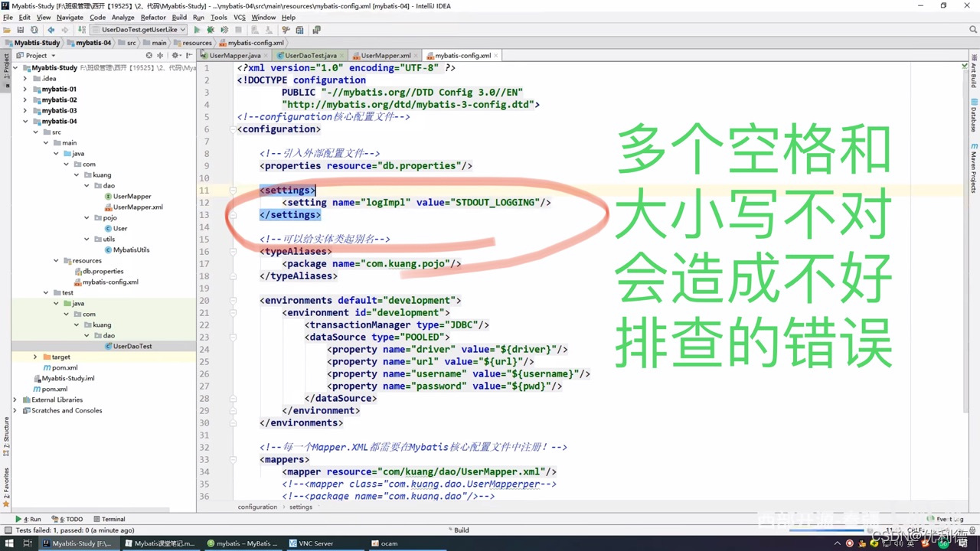Click the Build Project icon in toolbar
980x551 pixels.
tap(81, 30)
